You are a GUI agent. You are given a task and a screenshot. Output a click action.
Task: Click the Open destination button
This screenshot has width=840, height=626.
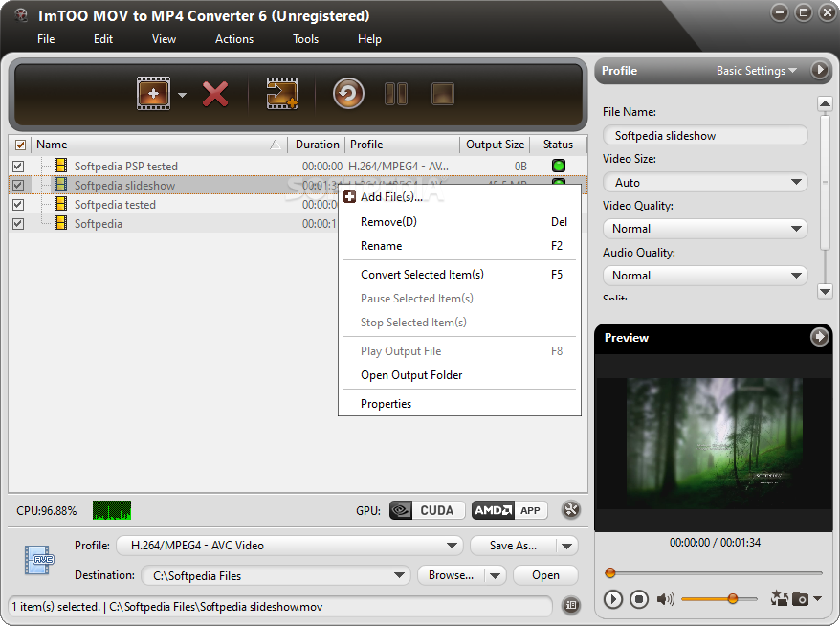point(545,575)
